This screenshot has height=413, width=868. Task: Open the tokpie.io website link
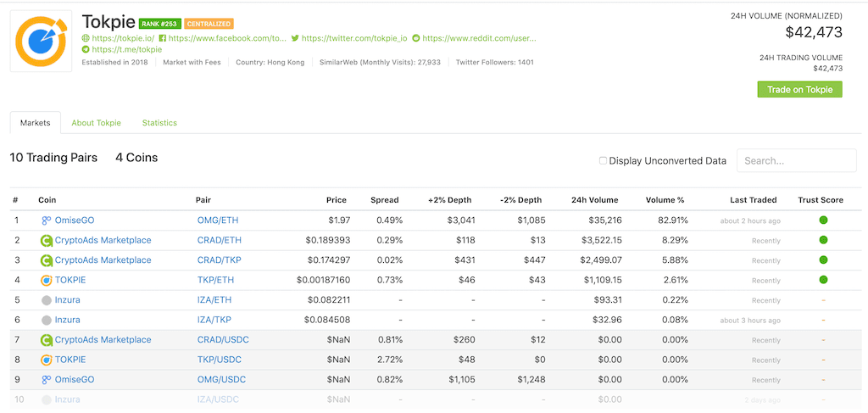[x=124, y=38]
